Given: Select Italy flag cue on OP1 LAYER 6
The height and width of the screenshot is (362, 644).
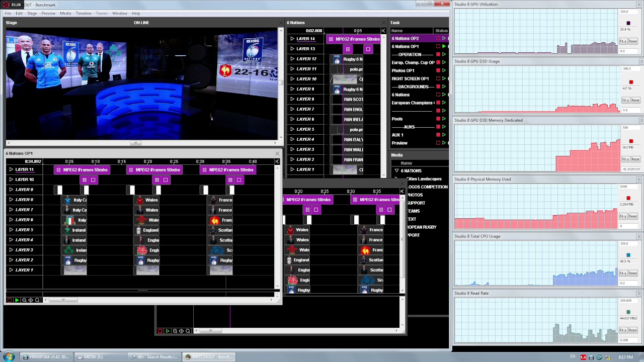Looking at the screenshot, I should tap(75, 220).
